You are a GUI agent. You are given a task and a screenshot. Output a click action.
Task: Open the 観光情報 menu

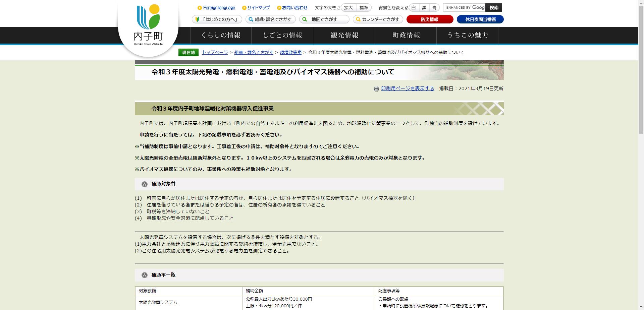click(344, 35)
